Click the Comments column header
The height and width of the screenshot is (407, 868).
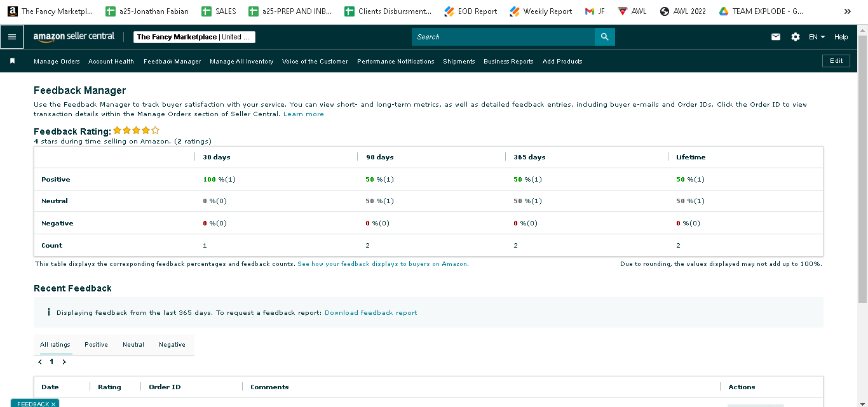tap(269, 387)
